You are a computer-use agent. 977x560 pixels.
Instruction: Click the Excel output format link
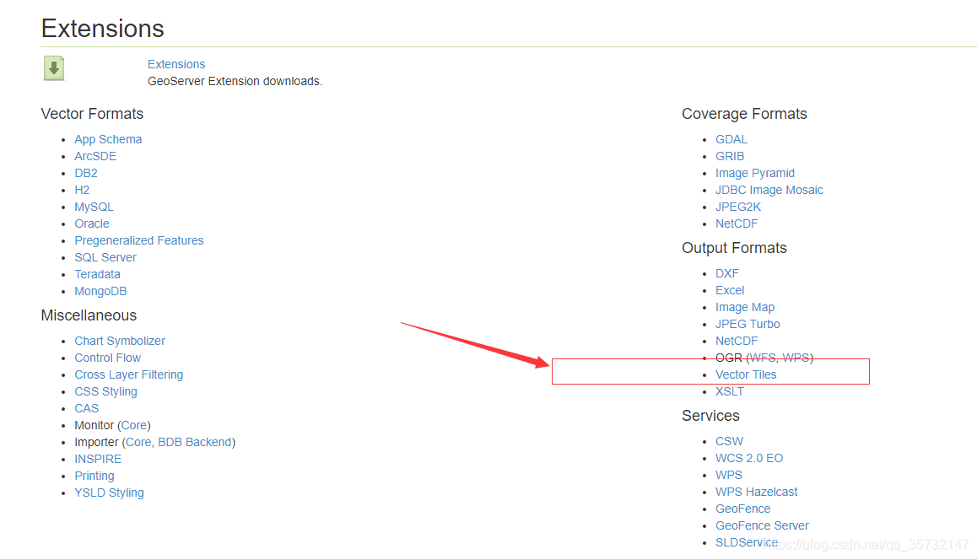click(730, 290)
